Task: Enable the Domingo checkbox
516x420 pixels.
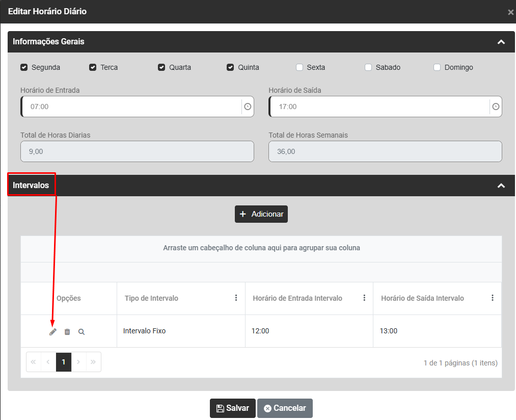Action: [x=437, y=67]
